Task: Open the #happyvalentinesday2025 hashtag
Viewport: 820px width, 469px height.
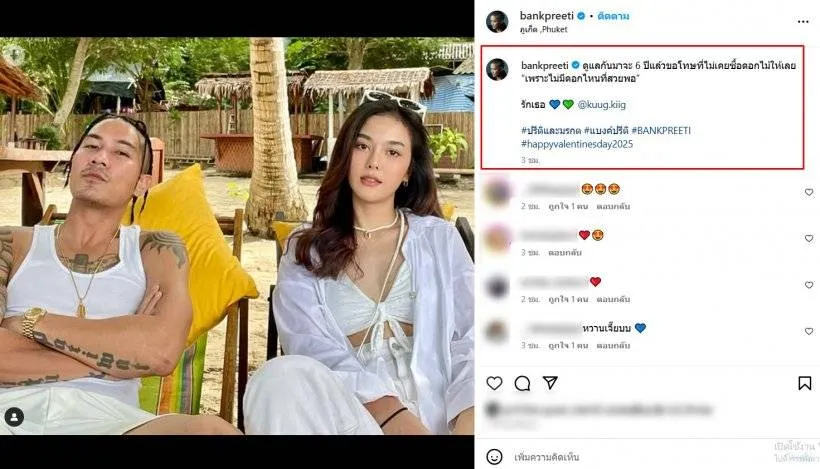Action: (x=577, y=144)
